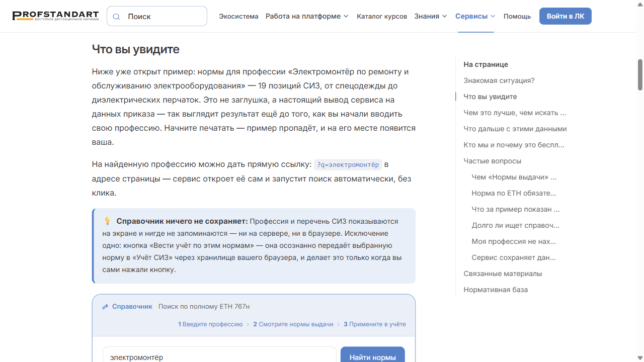
Task: Jump to Что вы увидите section
Action: coord(490,97)
